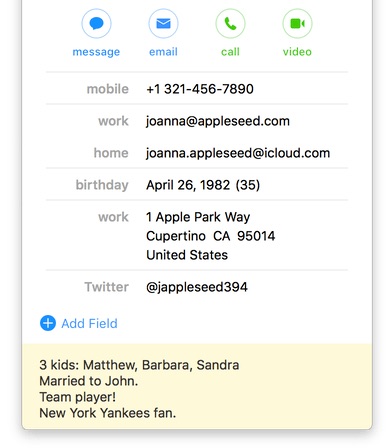
Task: Click the birthday field April 26, 1982
Action: [x=188, y=185]
